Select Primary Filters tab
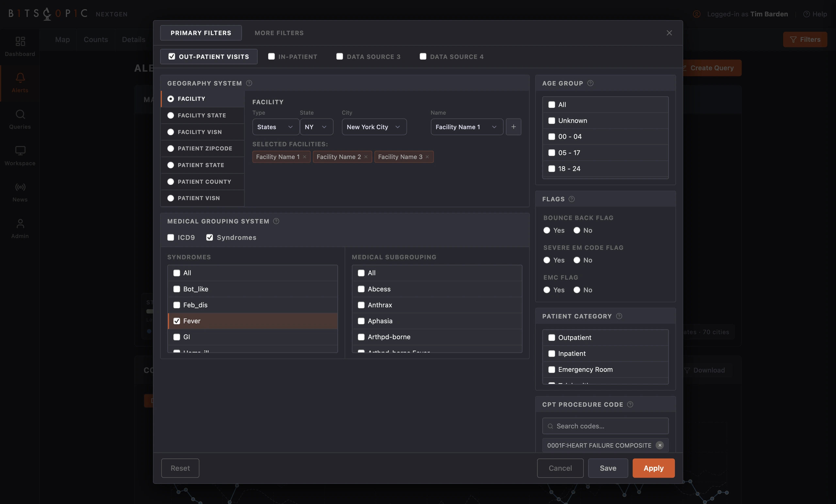 click(x=201, y=33)
